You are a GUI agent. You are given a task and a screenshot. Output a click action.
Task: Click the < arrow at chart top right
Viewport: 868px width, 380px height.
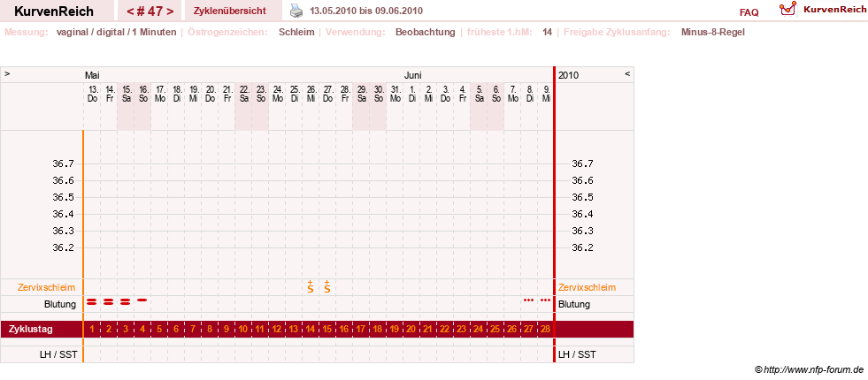tap(627, 73)
